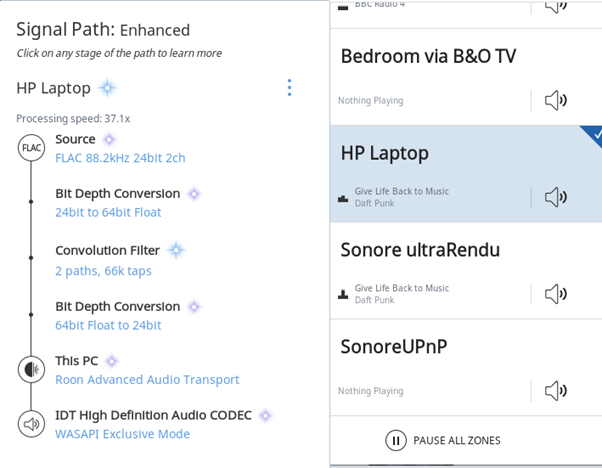Viewport: 602px width, 468px height.
Task: Click the purple quality star beside Source
Action: [x=109, y=139]
